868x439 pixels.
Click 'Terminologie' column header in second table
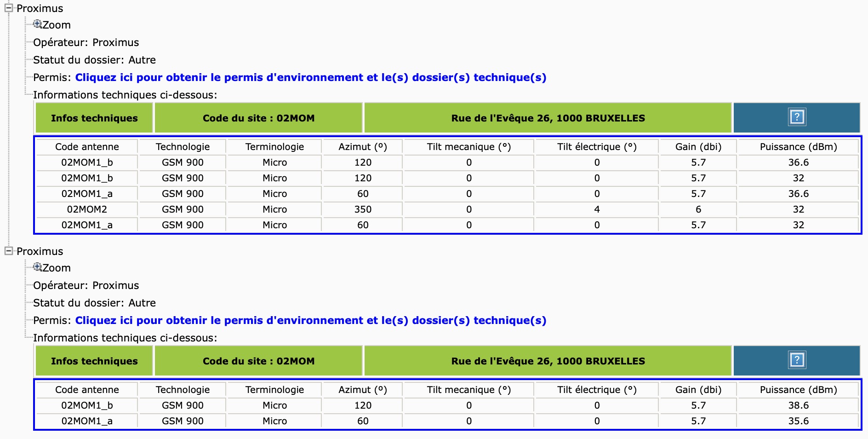click(x=274, y=390)
